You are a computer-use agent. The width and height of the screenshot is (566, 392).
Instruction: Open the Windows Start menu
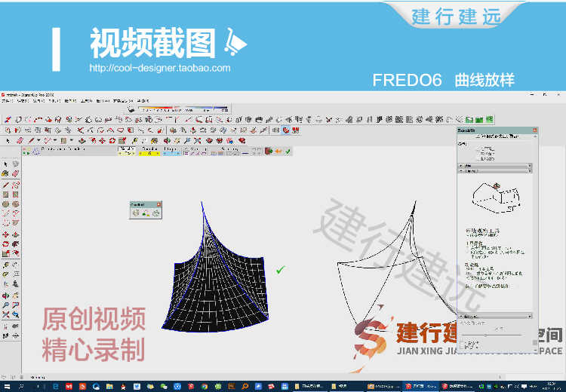(8, 387)
